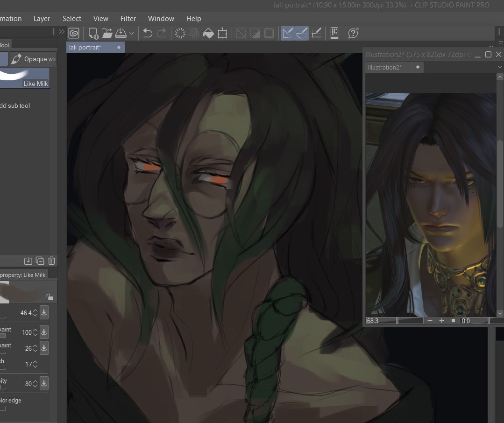Expand the Save dropdown arrow
The image size is (504, 423).
[132, 33]
